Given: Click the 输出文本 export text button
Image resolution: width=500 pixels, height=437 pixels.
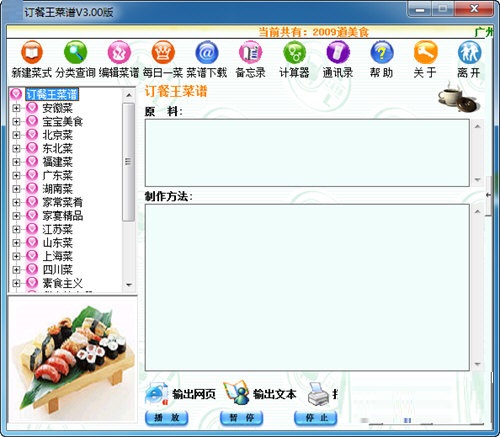Looking at the screenshot, I should (x=260, y=394).
